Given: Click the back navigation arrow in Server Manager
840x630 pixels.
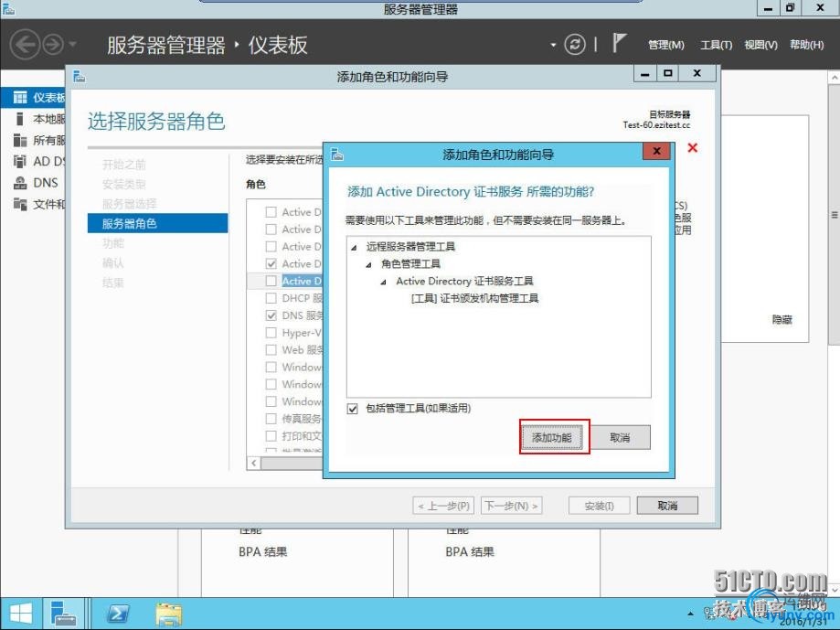Looking at the screenshot, I should pos(26,45).
